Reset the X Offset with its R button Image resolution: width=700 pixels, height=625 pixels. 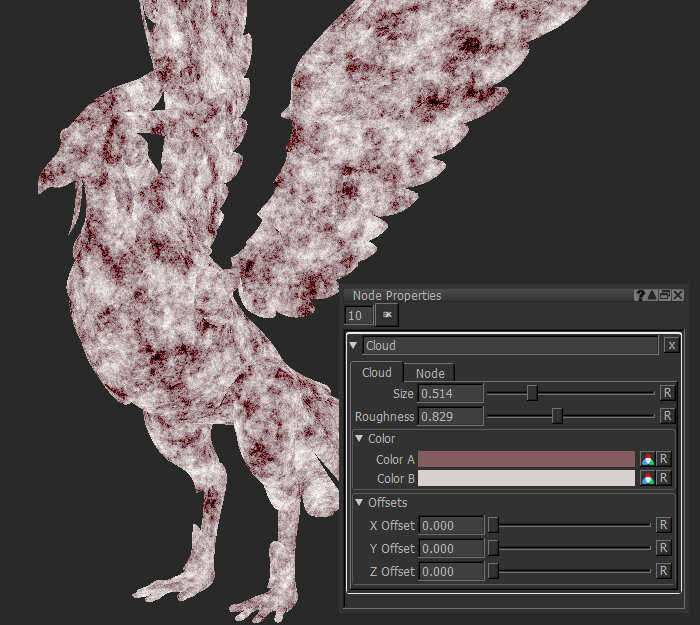pos(663,525)
